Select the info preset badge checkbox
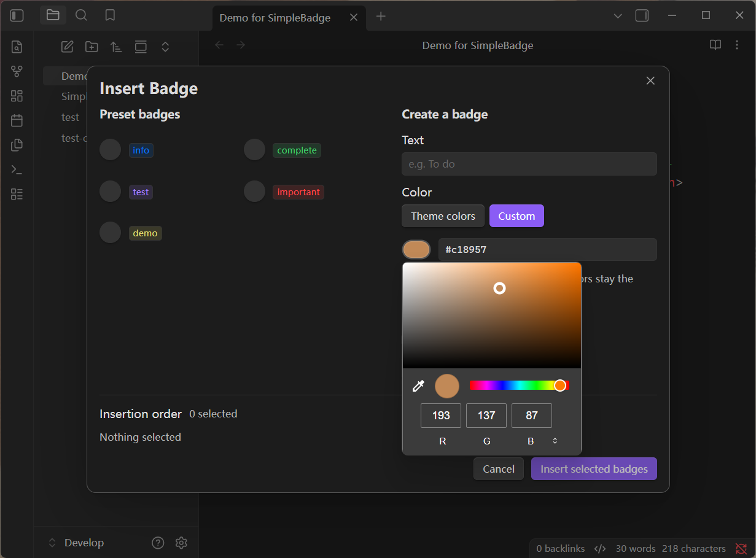This screenshot has width=756, height=558. pyautogui.click(x=111, y=150)
